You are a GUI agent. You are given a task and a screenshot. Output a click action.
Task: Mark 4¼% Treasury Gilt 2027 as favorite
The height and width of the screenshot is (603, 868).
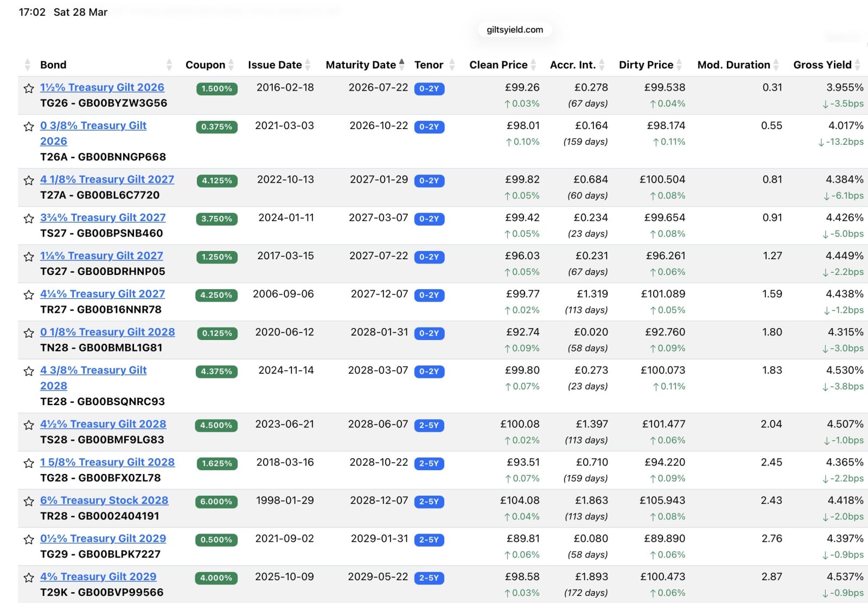29,295
